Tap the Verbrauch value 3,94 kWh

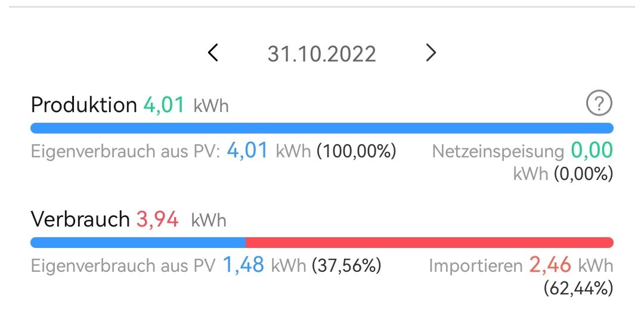[157, 219]
